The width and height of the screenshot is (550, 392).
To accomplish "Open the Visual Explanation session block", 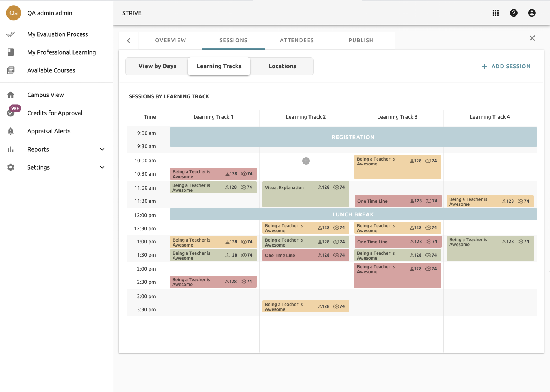I will click(306, 194).
